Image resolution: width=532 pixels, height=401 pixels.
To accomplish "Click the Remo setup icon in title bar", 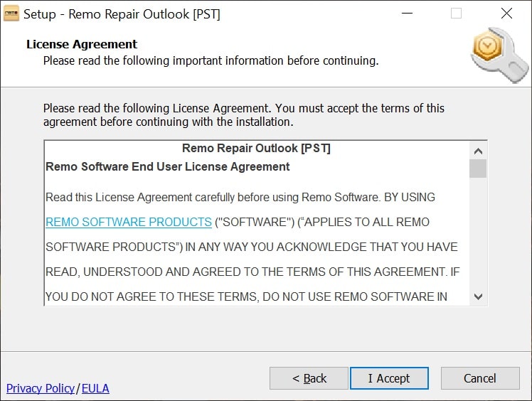I will pos(11,14).
